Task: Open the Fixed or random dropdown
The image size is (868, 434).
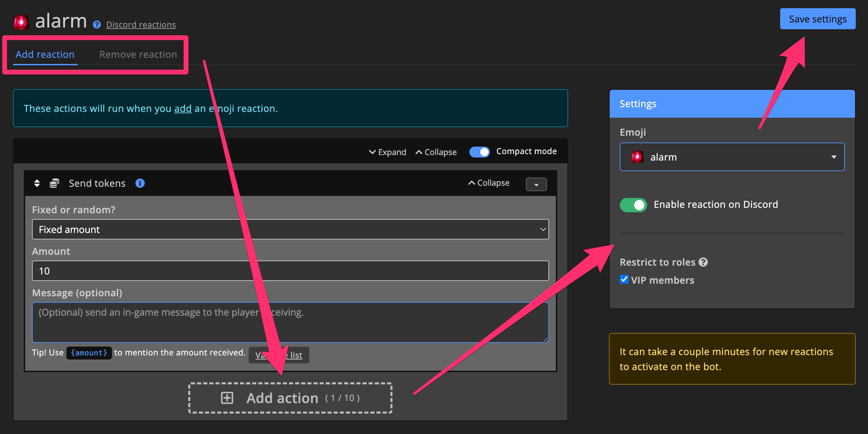Action: coord(290,229)
